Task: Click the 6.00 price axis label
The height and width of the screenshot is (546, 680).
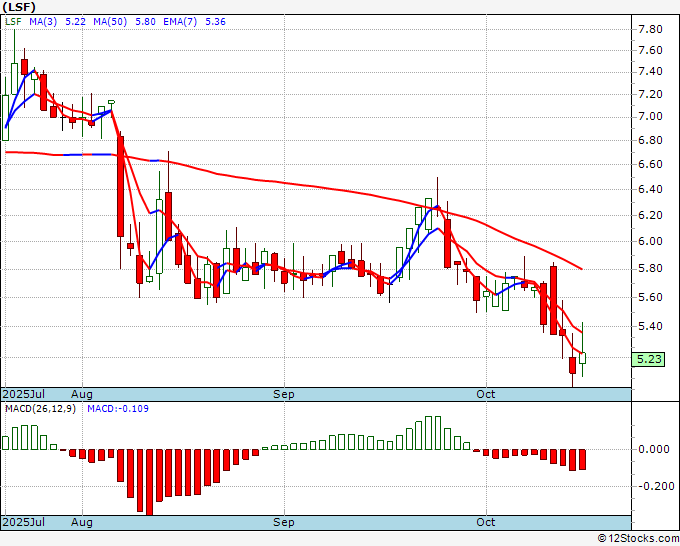Action: [650, 241]
